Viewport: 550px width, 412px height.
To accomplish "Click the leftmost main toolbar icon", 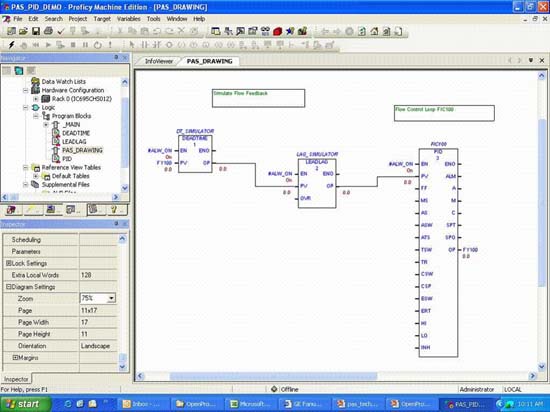I will (11, 32).
